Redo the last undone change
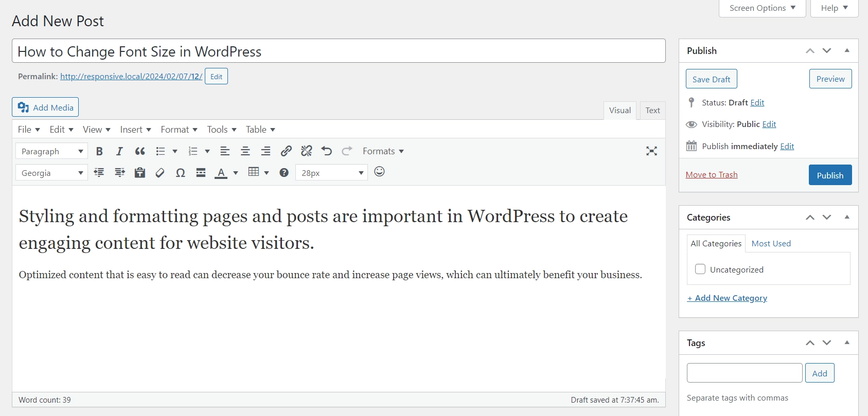The width and height of the screenshot is (868, 416). click(x=347, y=151)
